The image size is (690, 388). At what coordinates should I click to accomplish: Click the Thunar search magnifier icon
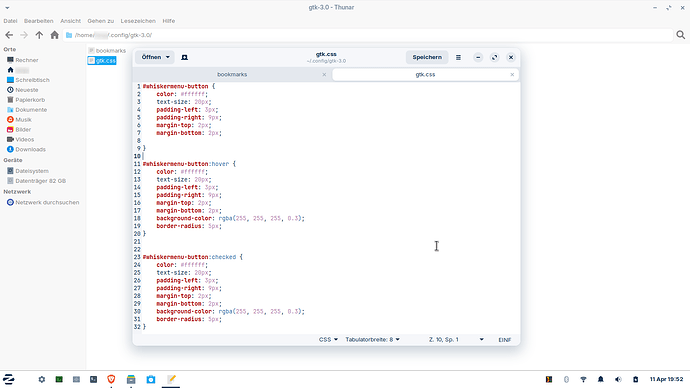click(680, 35)
